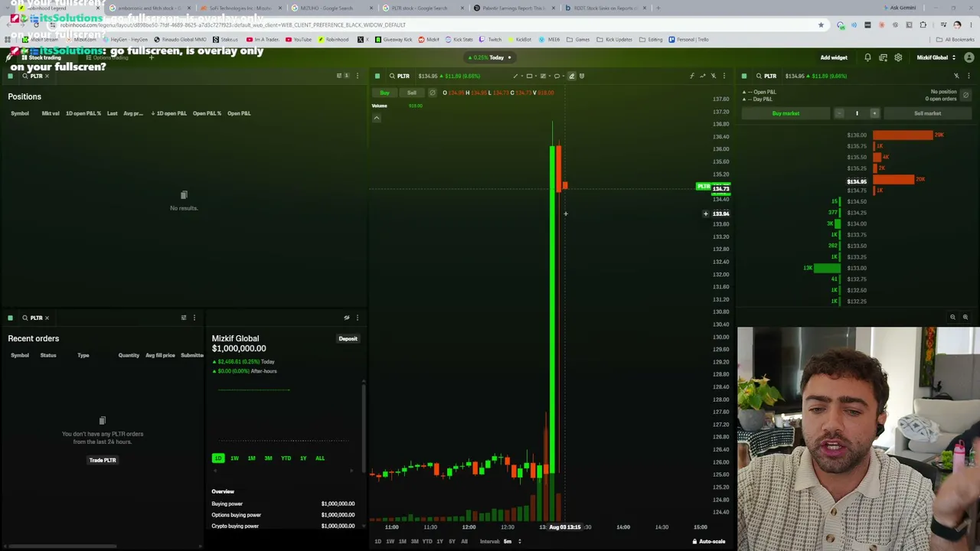Open the order widget three-dot menu

point(969,76)
